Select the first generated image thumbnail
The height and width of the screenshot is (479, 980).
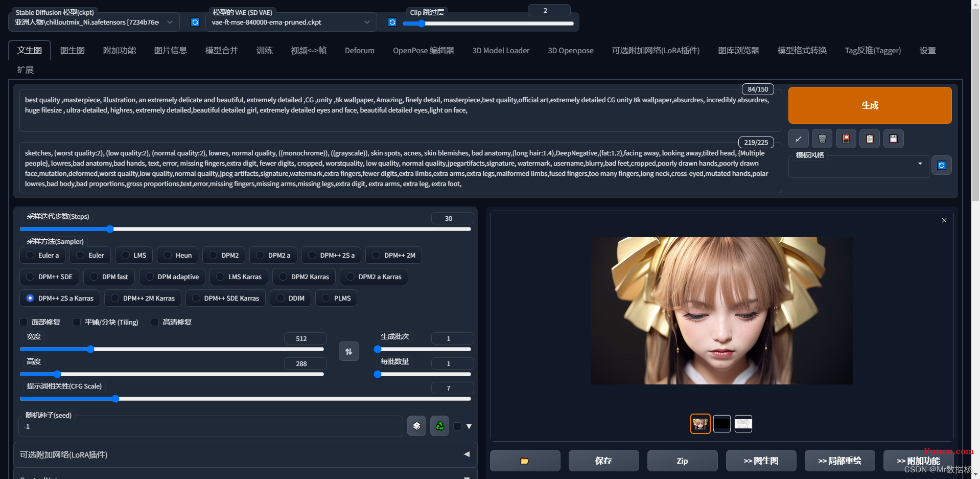click(700, 423)
